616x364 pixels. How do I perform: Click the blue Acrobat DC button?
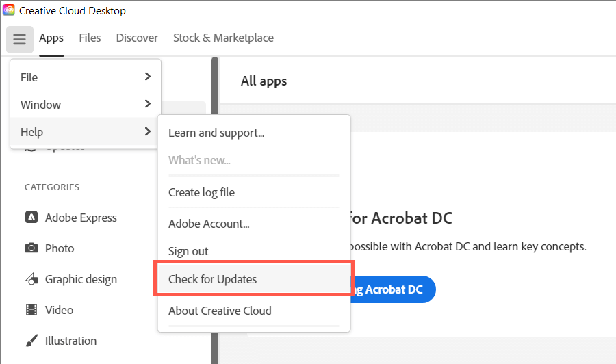[394, 289]
